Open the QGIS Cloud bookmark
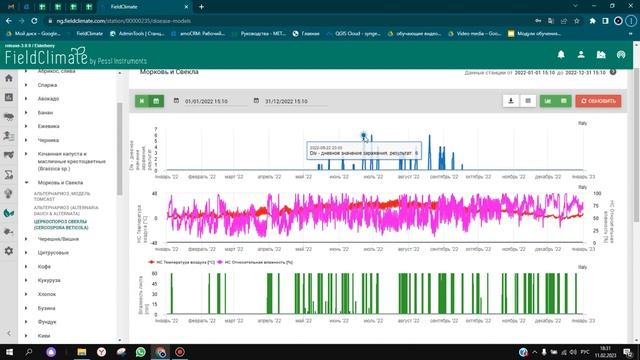The height and width of the screenshot is (360, 640). [353, 33]
